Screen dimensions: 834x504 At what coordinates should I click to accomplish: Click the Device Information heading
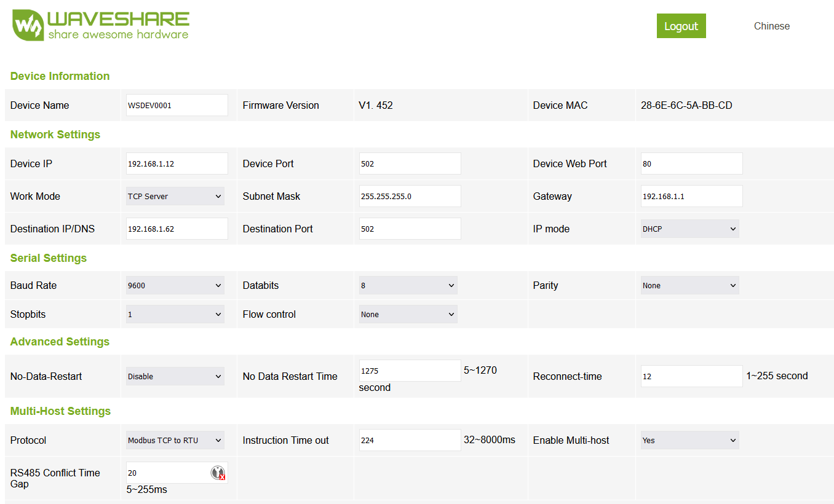pyautogui.click(x=60, y=76)
